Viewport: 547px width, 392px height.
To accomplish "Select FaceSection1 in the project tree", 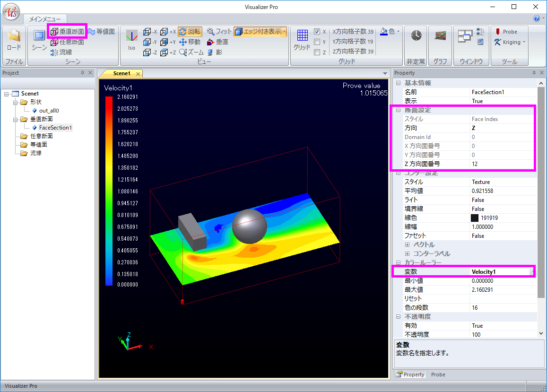I will [55, 128].
